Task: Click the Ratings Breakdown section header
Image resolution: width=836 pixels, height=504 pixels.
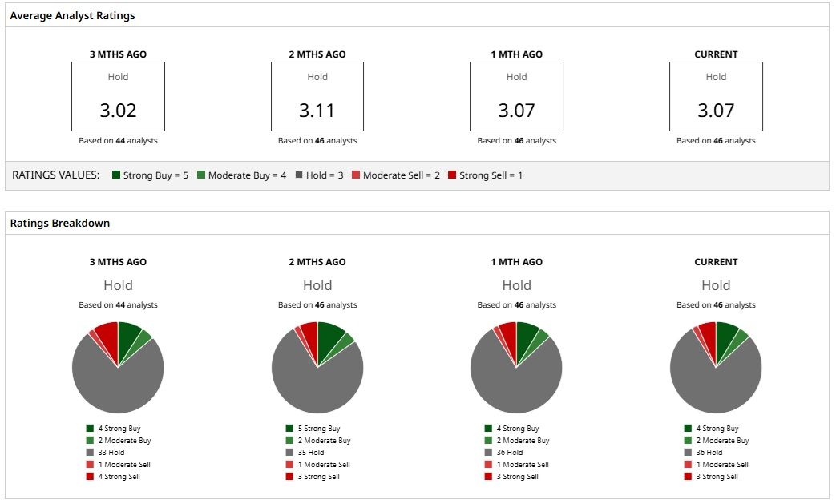Action: [x=59, y=223]
